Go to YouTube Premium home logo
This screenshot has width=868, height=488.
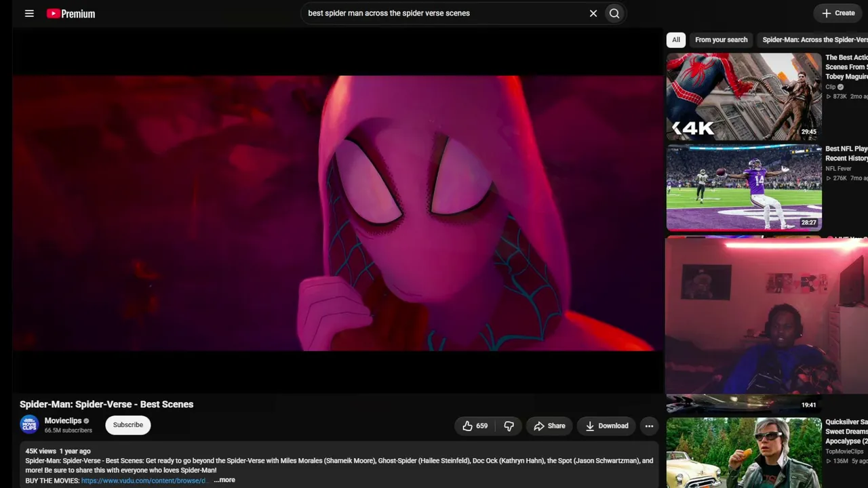pyautogui.click(x=71, y=14)
